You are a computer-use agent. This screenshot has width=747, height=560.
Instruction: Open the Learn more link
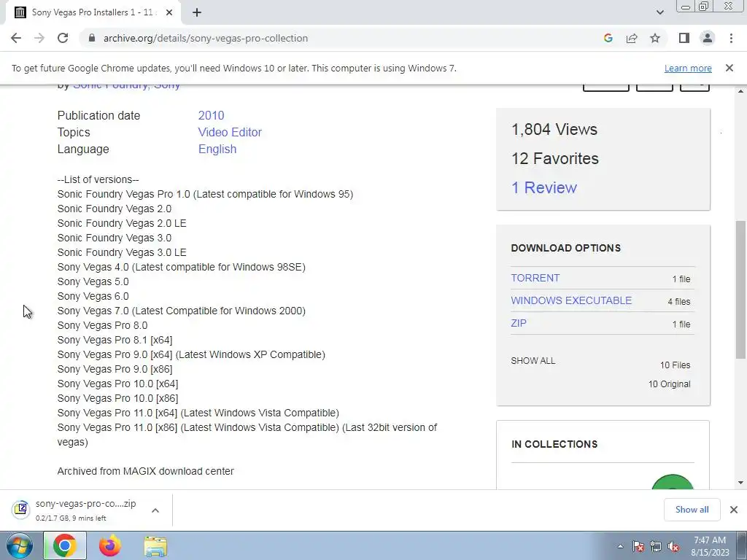[x=688, y=68]
